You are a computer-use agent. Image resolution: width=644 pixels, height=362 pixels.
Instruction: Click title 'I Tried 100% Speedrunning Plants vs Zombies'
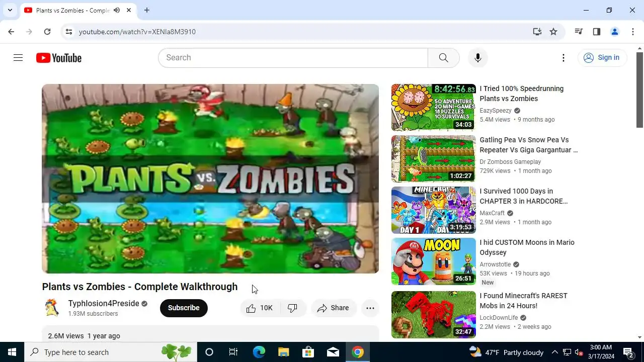[522, 94]
